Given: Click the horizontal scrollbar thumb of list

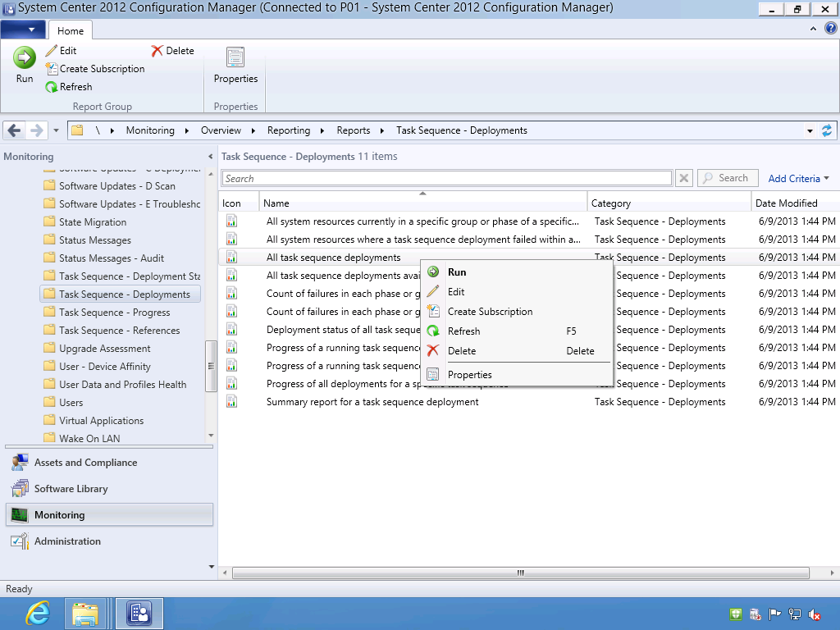Looking at the screenshot, I should (520, 573).
